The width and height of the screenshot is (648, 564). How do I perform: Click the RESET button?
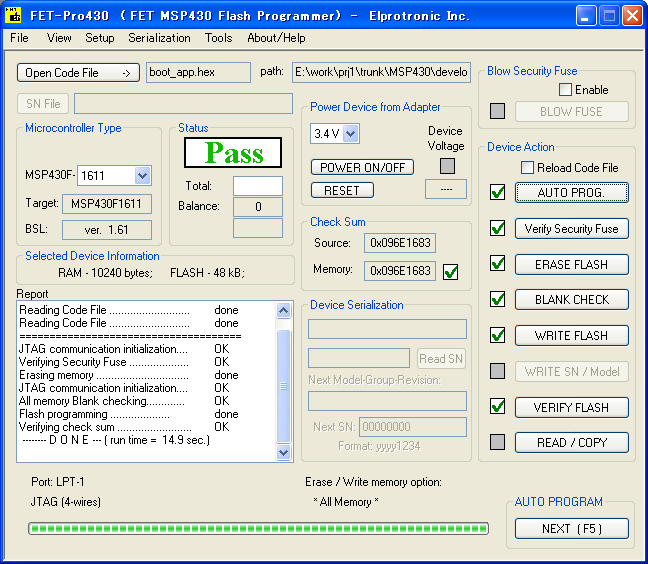point(342,190)
